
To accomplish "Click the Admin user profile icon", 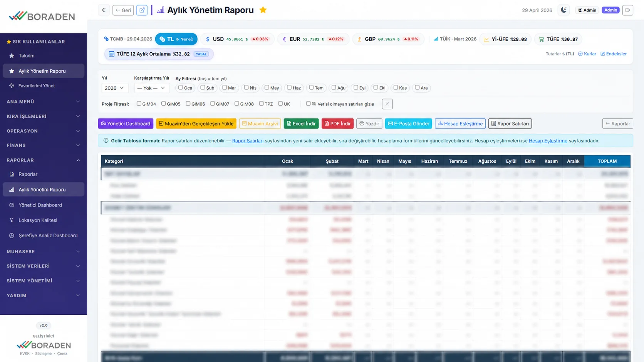I will [x=580, y=10].
